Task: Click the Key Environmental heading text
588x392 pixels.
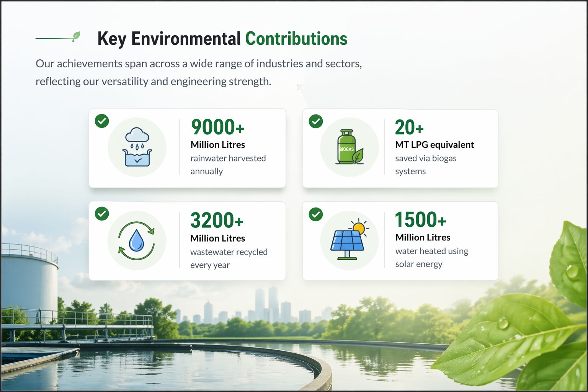Action: point(168,39)
